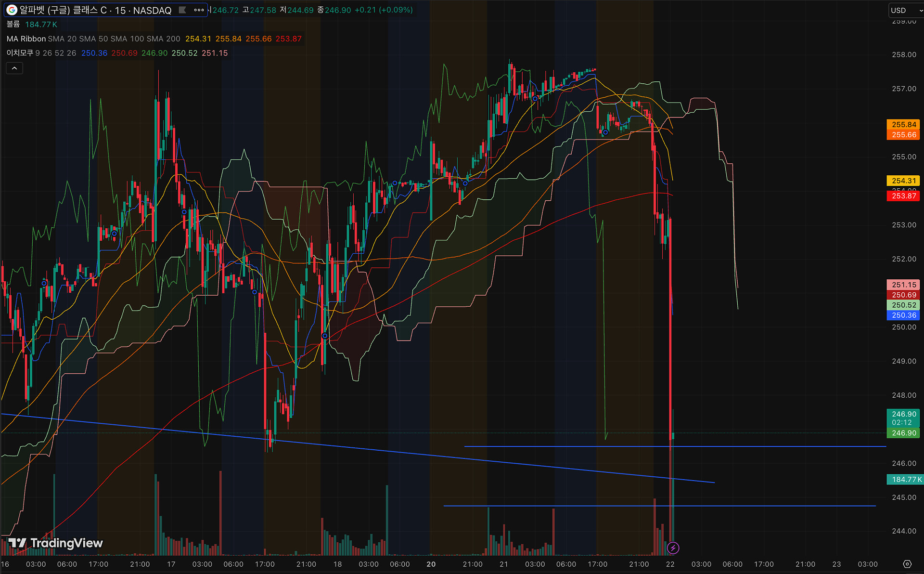Click the 255.84 orange price label
Screen dimensions: 924x574
click(x=903, y=125)
